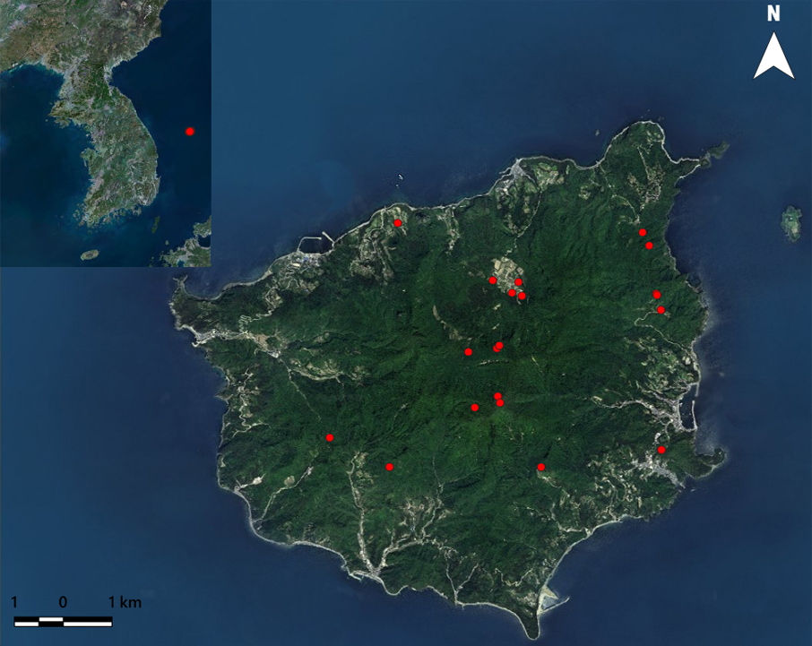
Task: Click the white north arrow symbol
Action: pos(773,56)
